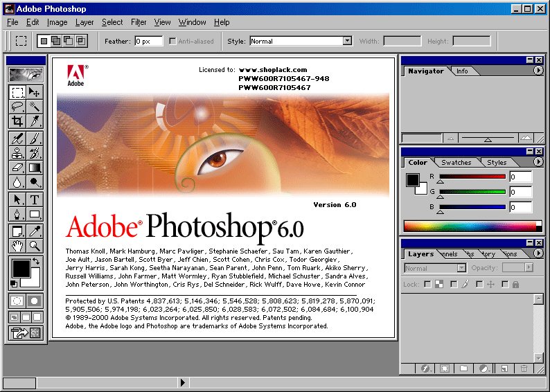The width and height of the screenshot is (550, 392).
Task: Select the Eraser tool
Action: (17, 168)
